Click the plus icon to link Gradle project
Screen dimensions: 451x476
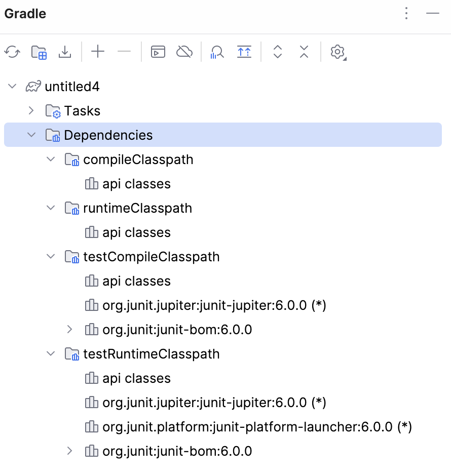[98, 52]
